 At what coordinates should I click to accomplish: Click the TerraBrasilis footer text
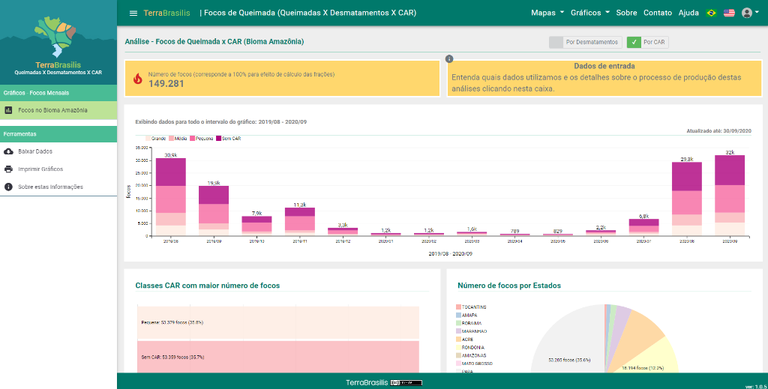[x=367, y=383]
